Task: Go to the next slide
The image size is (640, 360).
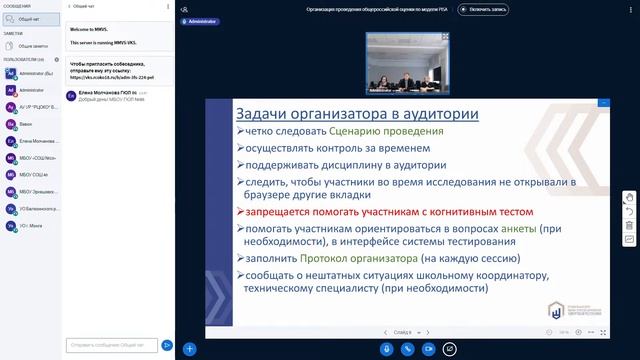Action: (428, 332)
